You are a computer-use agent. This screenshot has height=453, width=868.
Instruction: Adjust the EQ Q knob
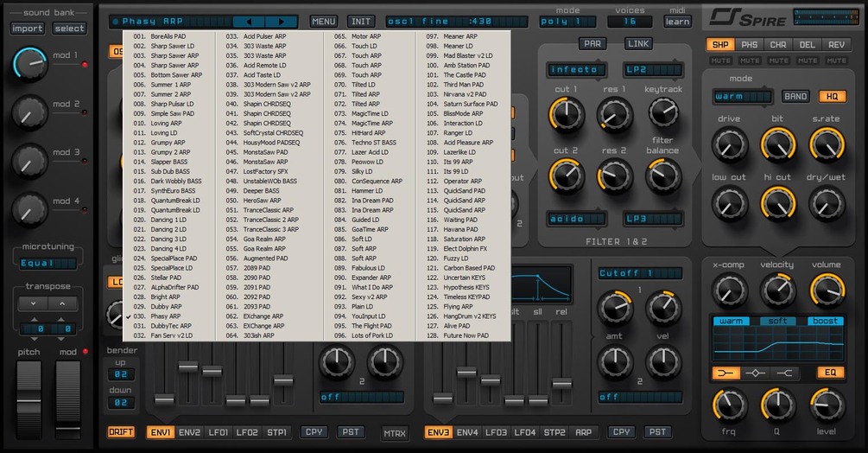[x=778, y=405]
